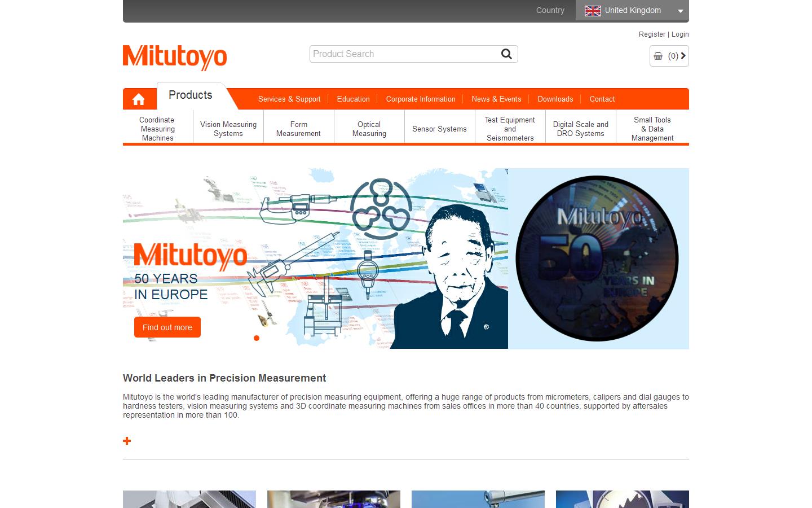Click the Register link

pyautogui.click(x=652, y=34)
